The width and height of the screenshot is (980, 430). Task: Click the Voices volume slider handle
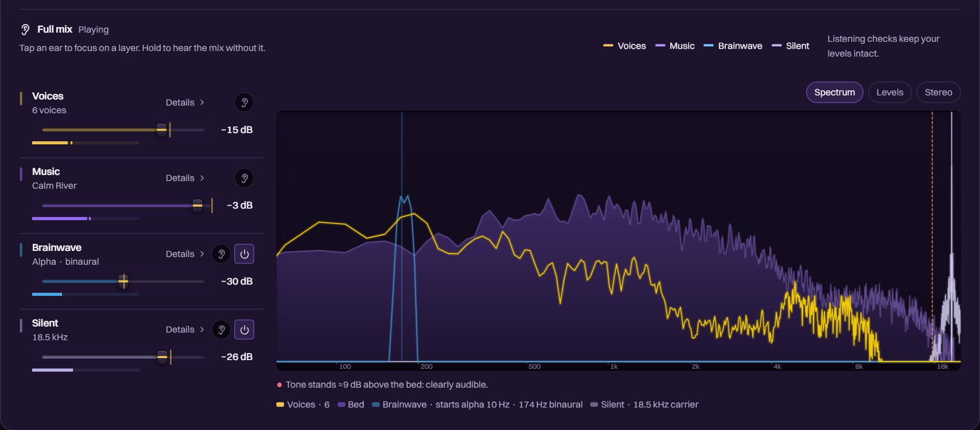click(x=161, y=130)
